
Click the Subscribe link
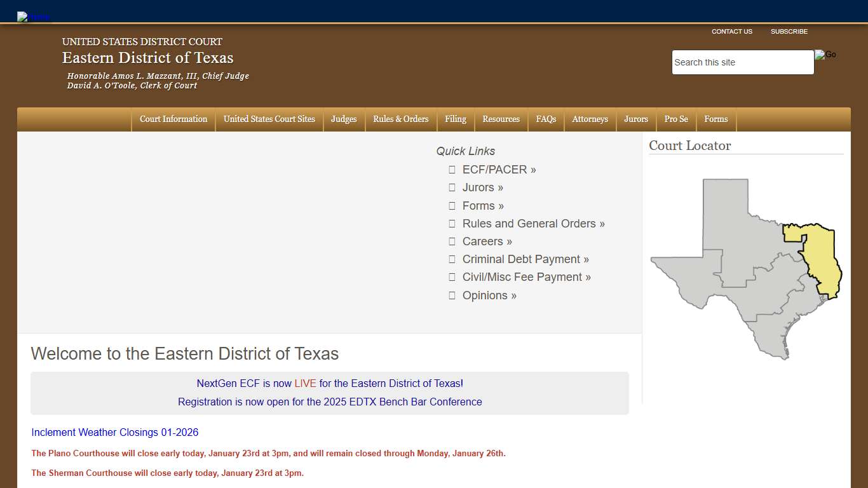(789, 31)
